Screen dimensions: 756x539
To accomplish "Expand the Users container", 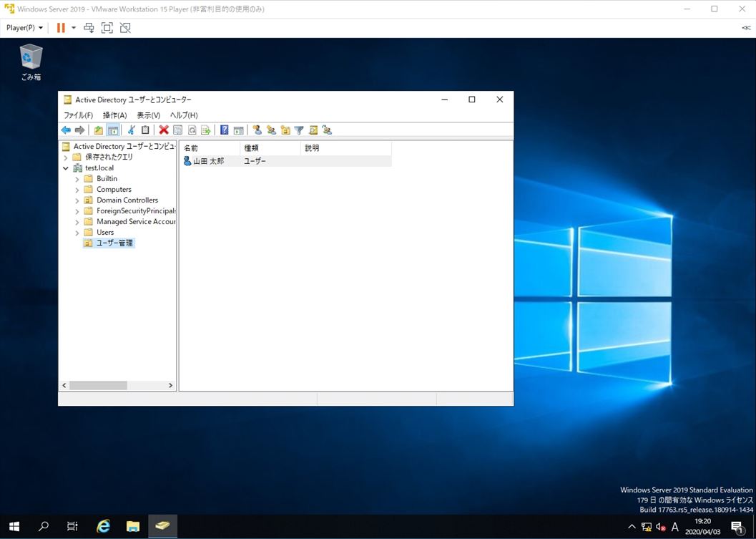I will pos(77,233).
